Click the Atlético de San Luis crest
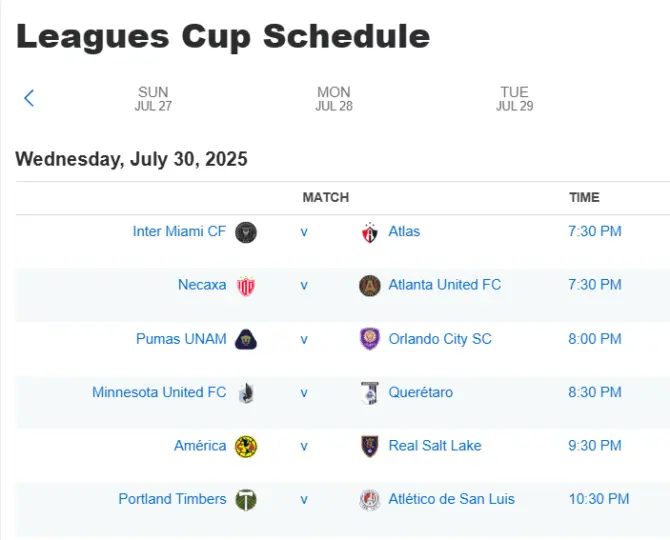The width and height of the screenshot is (670, 540). 370,500
